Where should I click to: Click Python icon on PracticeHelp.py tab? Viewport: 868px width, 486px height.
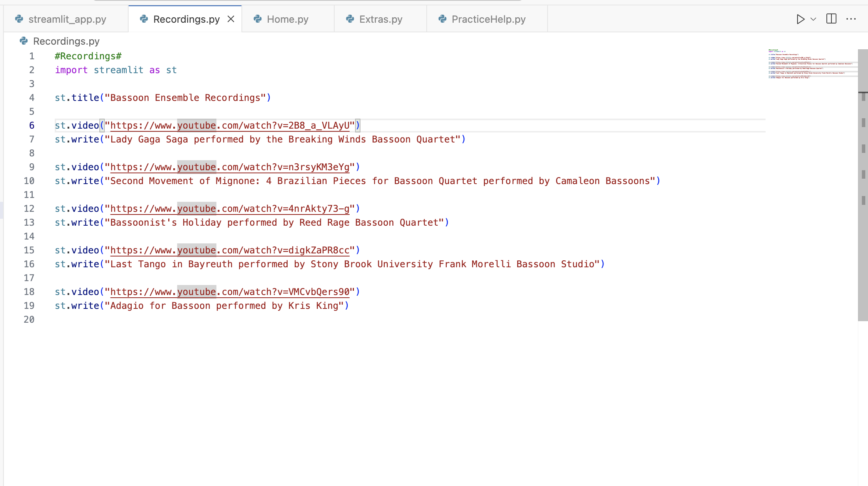tap(442, 19)
